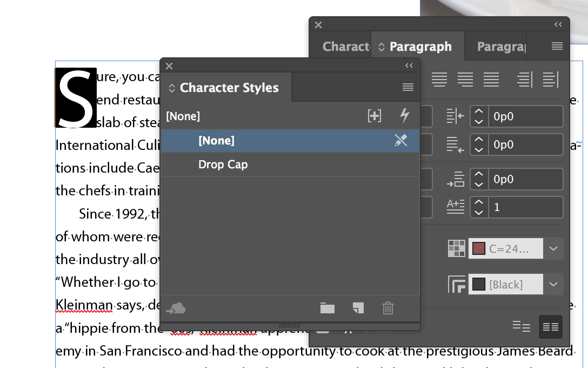Switch to the Paragraph Styles tab

click(x=502, y=47)
